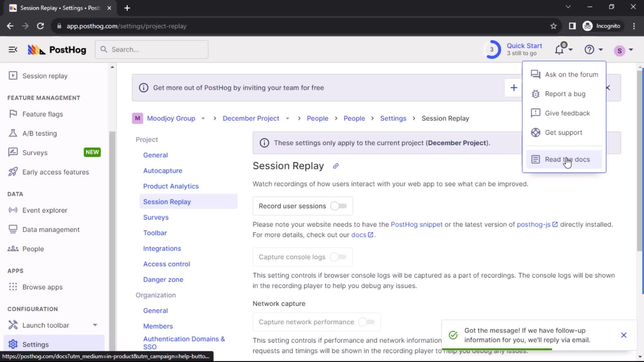Open the posthog-js external link
Viewport: 644px width, 362px height.
click(537, 225)
